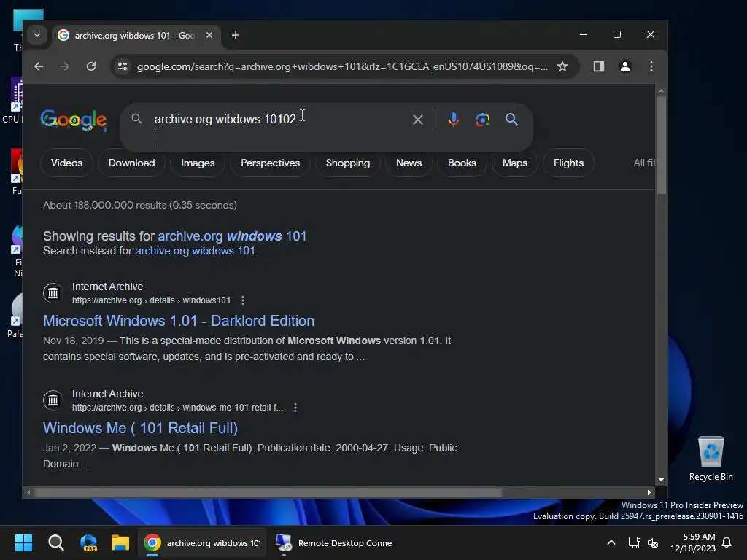The width and height of the screenshot is (747, 560).
Task: Reload the page with refresh icon
Action: click(91, 66)
